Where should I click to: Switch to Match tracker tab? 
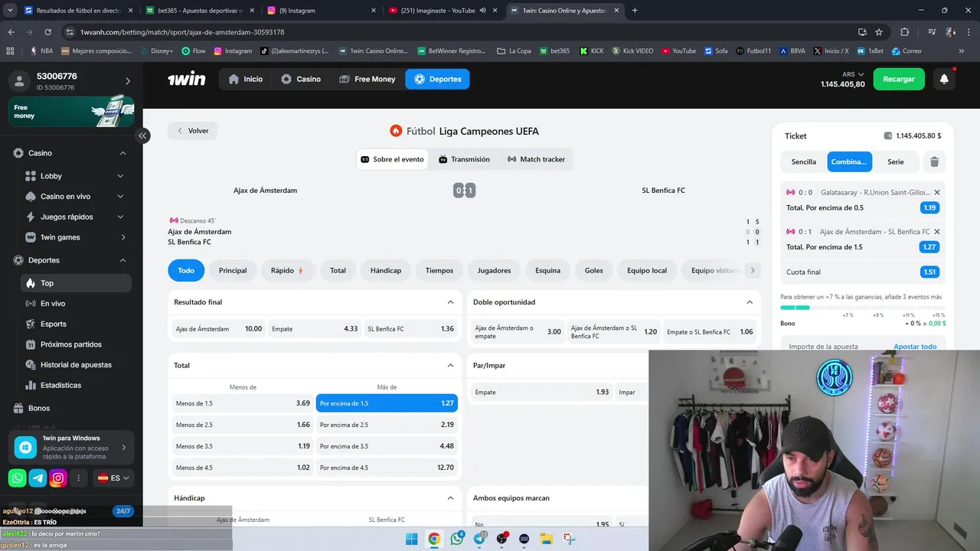click(536, 159)
